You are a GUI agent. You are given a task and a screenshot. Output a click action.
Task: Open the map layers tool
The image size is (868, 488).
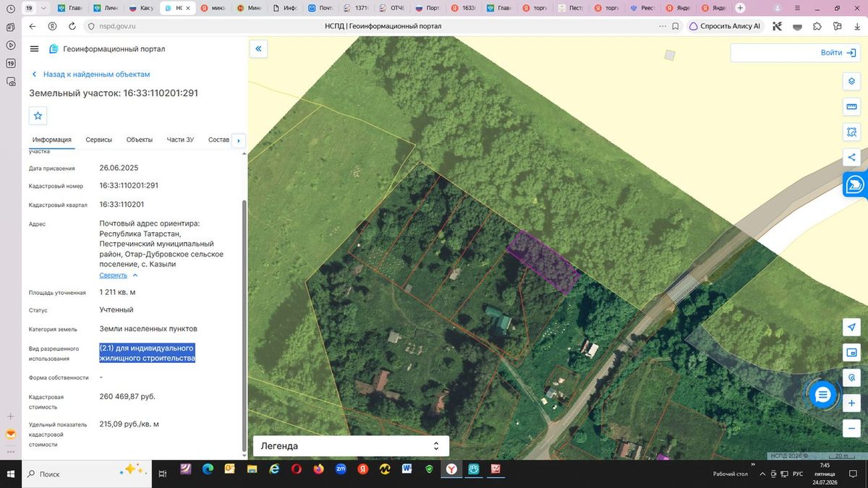point(851,81)
